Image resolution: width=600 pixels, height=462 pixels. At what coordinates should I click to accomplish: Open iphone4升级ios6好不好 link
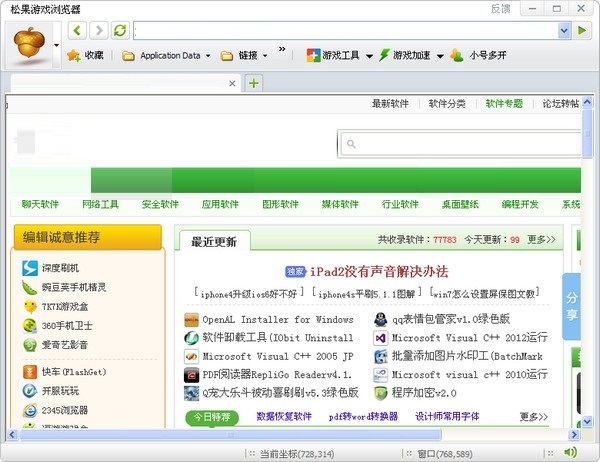pos(249,294)
